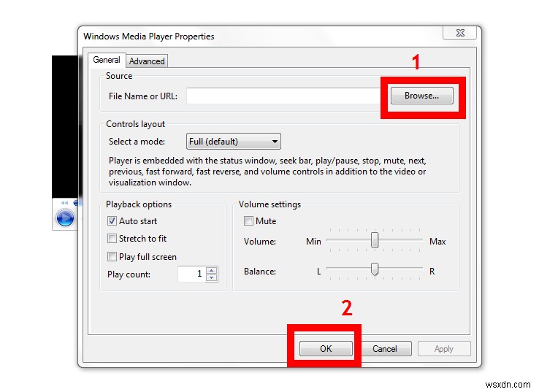Screen dimensions: 539x392
Task: Click the Browse... button
Action: tap(422, 96)
